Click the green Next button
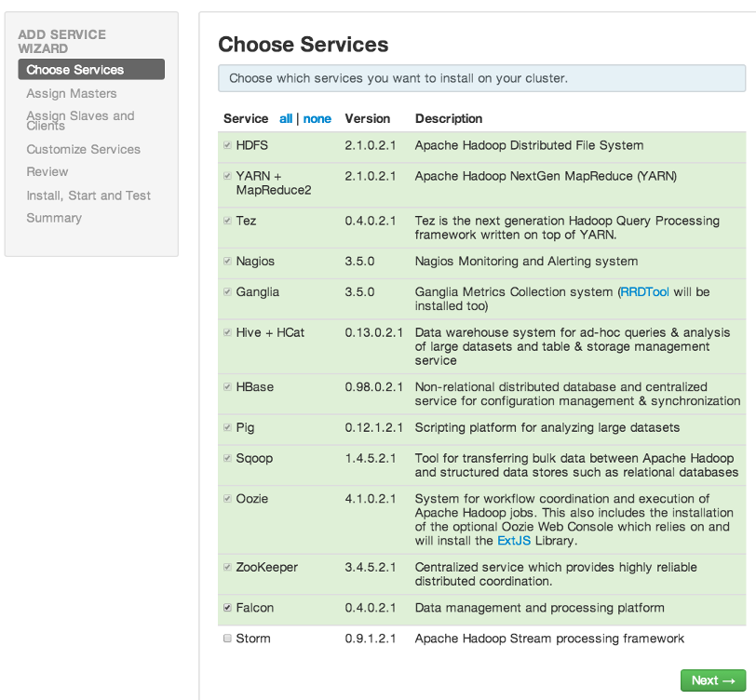756x700 pixels. (713, 680)
